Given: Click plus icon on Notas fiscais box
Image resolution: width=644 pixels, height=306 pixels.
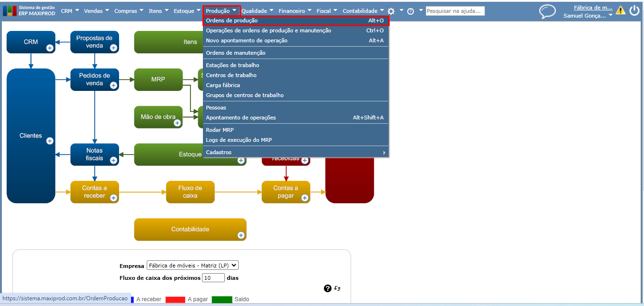Looking at the screenshot, I should tap(113, 160).
